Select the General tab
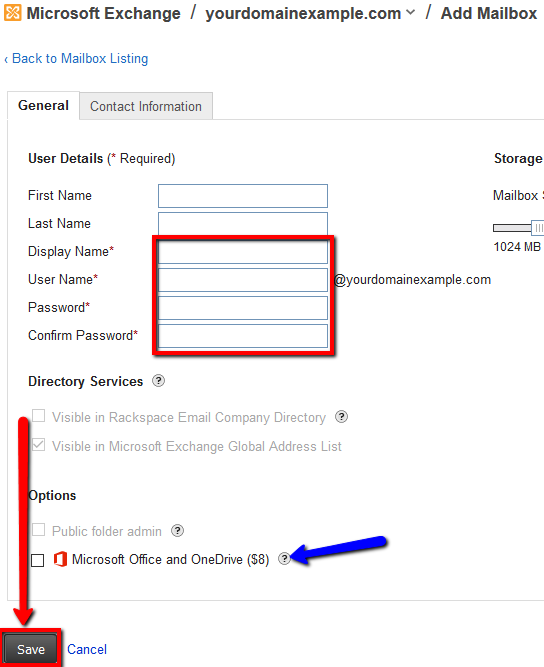544x667 pixels. [43, 105]
